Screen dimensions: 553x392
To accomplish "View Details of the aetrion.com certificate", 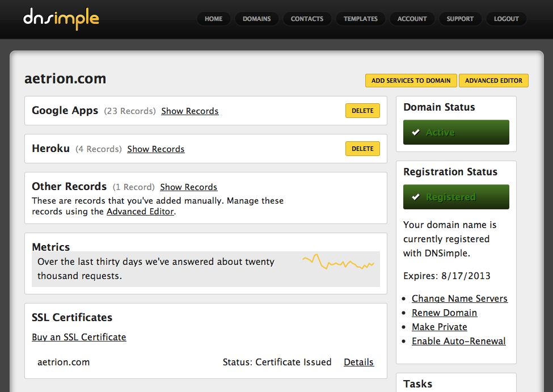I will [358, 362].
